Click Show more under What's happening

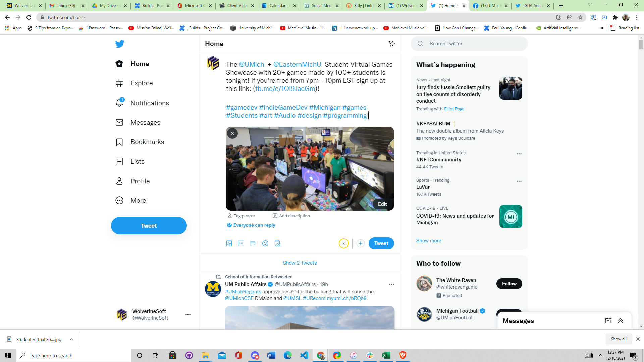[x=429, y=241]
